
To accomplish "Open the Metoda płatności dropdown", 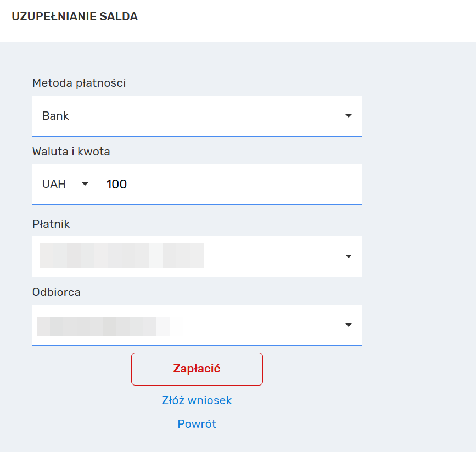I will tap(197, 116).
